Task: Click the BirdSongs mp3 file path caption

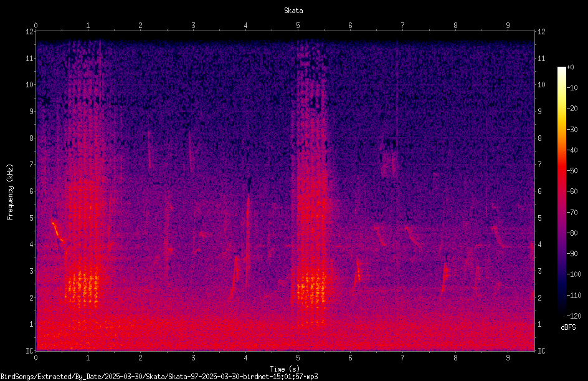Action: pos(159,377)
